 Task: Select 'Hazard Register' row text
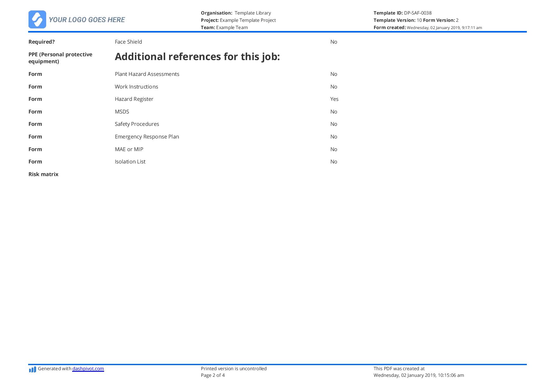click(134, 99)
